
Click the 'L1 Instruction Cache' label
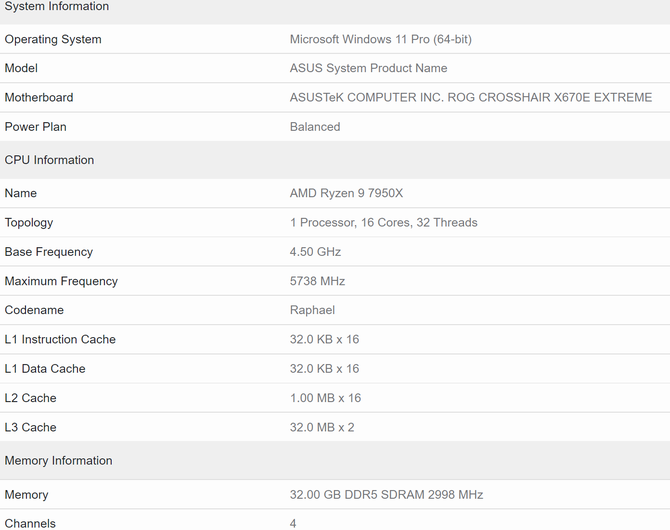(60, 339)
